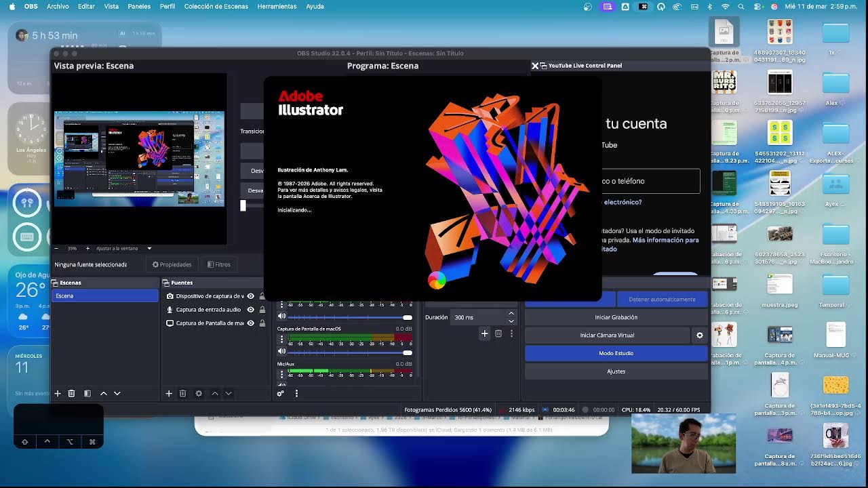This screenshot has width=868, height=488.
Task: Follow the Más información para link in YouTube panel
Action: point(665,240)
